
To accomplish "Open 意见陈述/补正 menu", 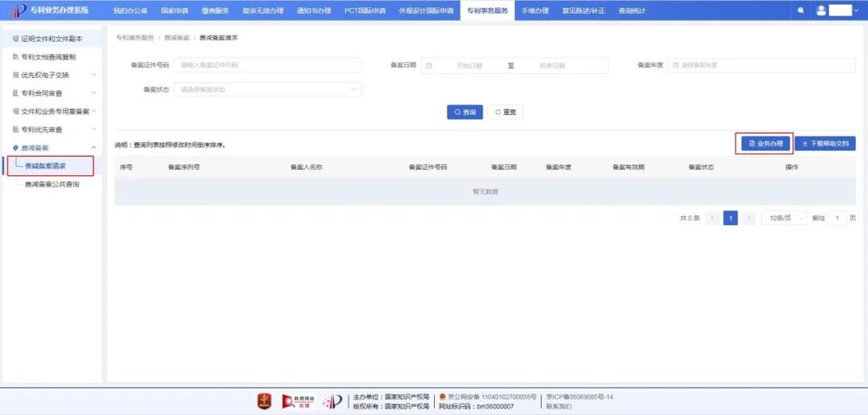I will pos(583,10).
